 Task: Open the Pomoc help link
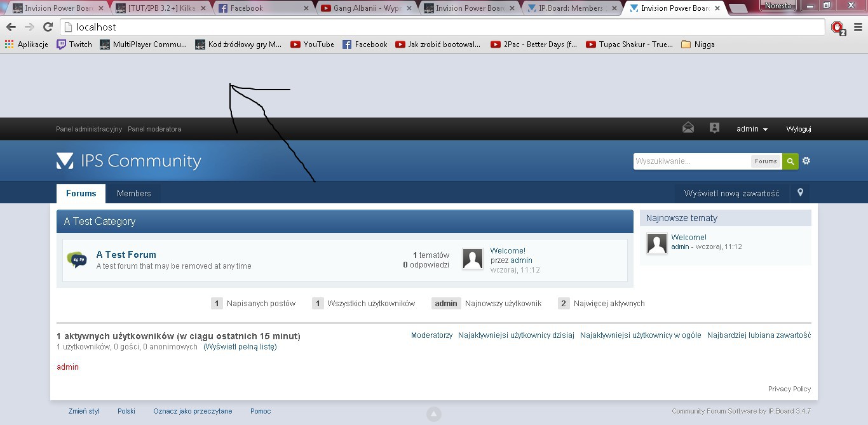pyautogui.click(x=261, y=411)
